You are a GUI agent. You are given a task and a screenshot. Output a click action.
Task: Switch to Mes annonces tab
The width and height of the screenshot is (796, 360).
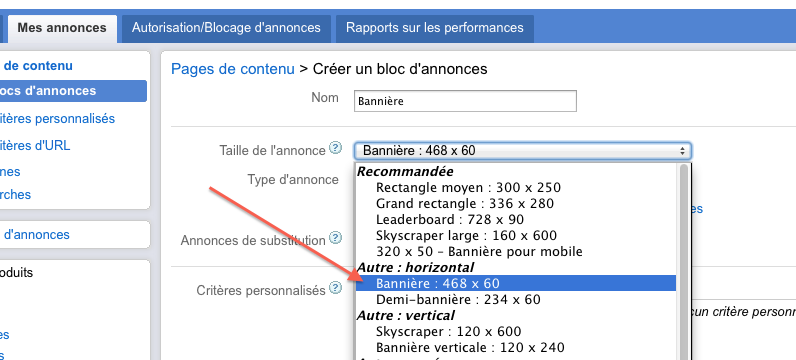(x=62, y=28)
